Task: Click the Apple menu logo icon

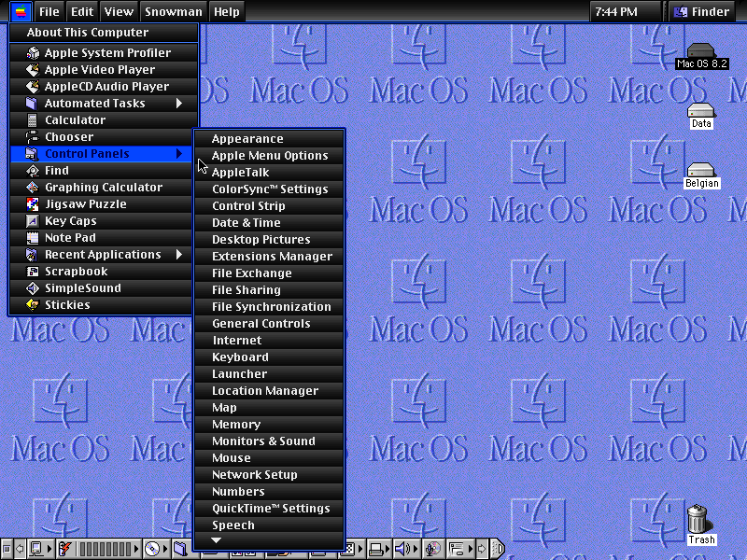Action: click(x=21, y=11)
